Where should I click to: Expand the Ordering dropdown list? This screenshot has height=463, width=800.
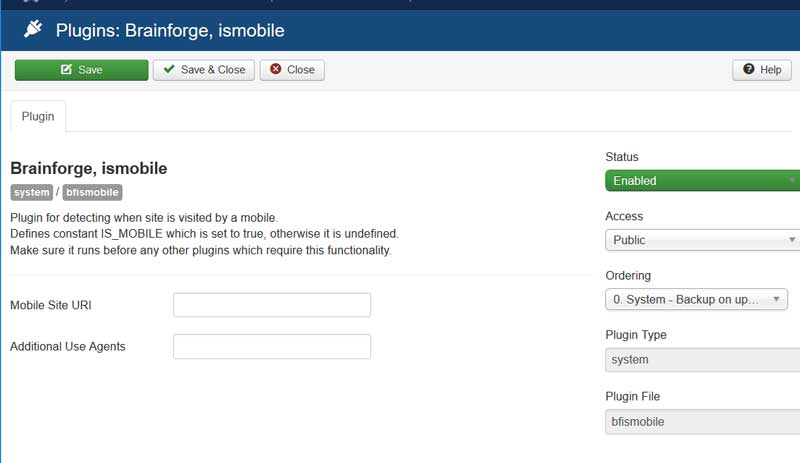pos(696,300)
